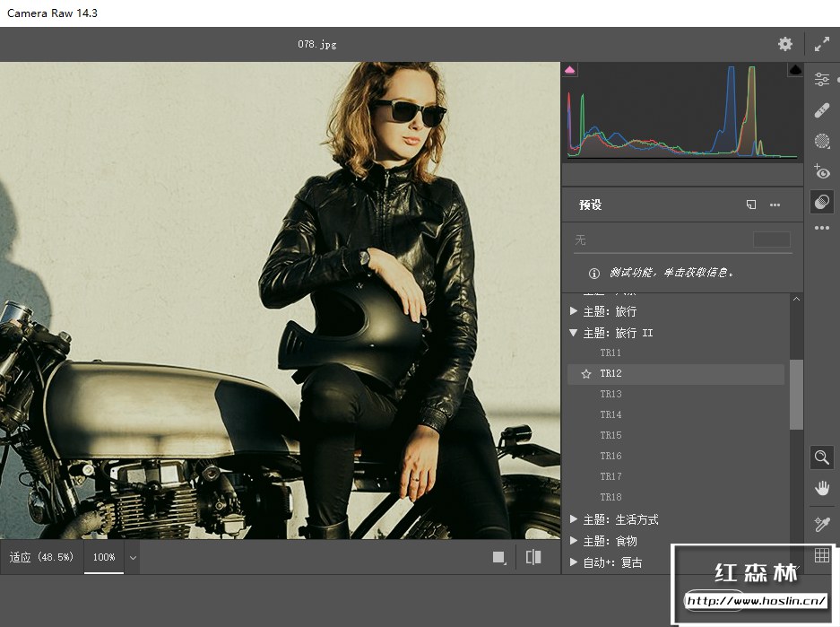
Task: Toggle full screen mode
Action: (x=821, y=44)
